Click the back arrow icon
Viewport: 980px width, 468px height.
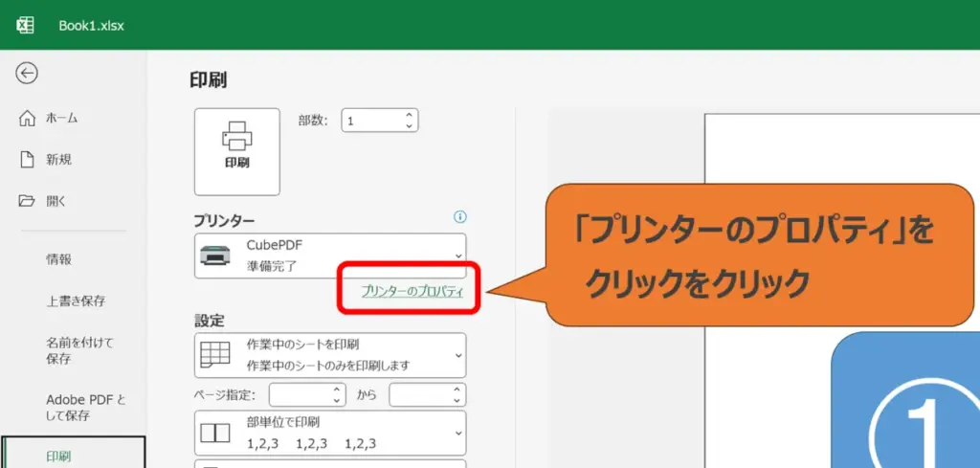click(x=27, y=73)
